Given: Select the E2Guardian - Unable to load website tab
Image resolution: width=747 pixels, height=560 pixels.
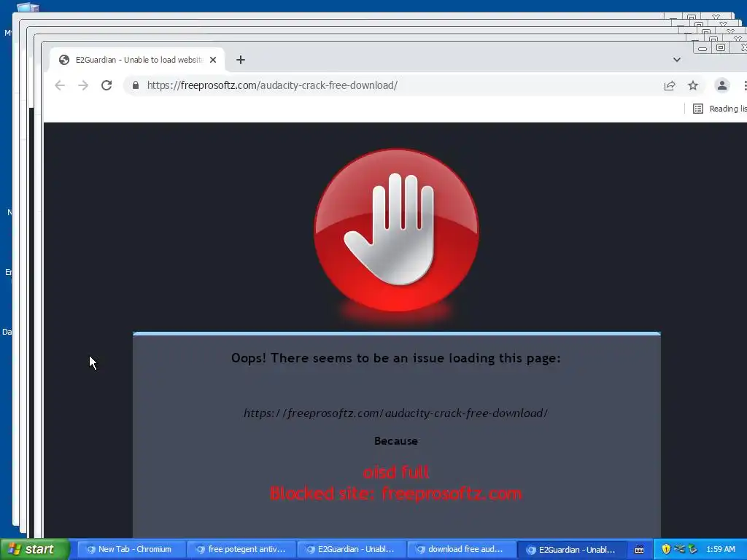Looking at the screenshot, I should pos(137,60).
